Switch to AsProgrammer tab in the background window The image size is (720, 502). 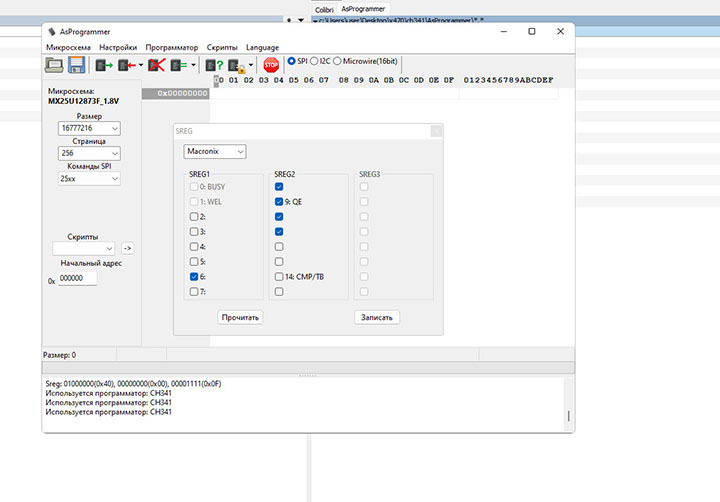[363, 9]
